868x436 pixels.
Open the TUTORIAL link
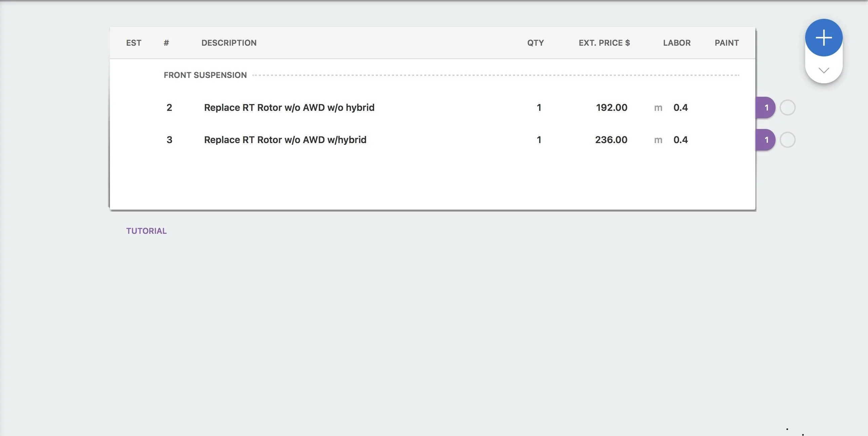click(146, 231)
